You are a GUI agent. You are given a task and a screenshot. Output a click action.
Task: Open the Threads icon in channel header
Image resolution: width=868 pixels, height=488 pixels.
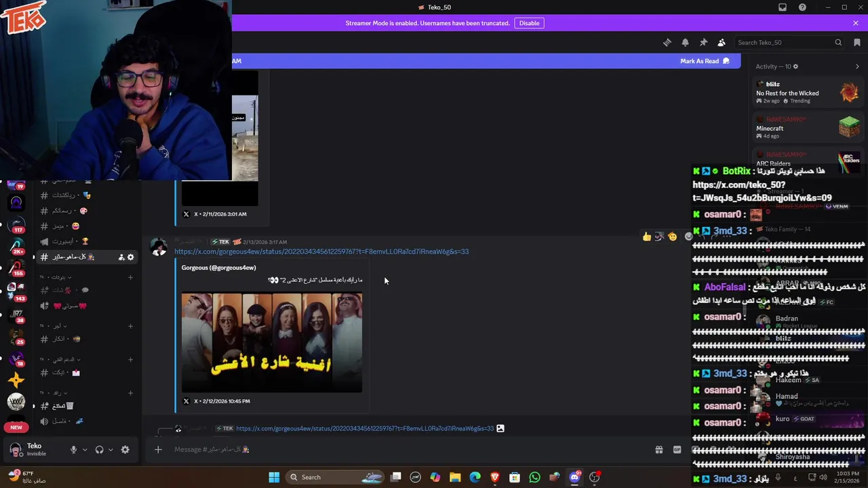click(x=667, y=43)
